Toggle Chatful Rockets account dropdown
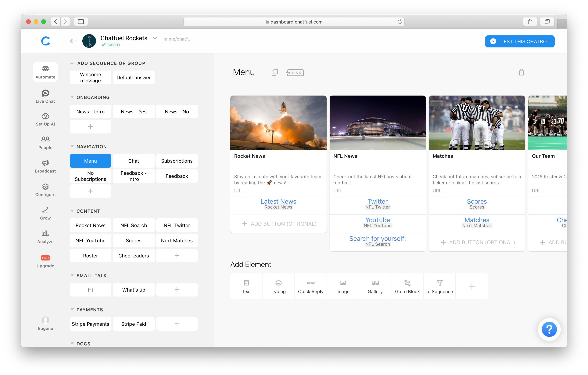Image resolution: width=588 pixels, height=375 pixels. pyautogui.click(x=155, y=39)
